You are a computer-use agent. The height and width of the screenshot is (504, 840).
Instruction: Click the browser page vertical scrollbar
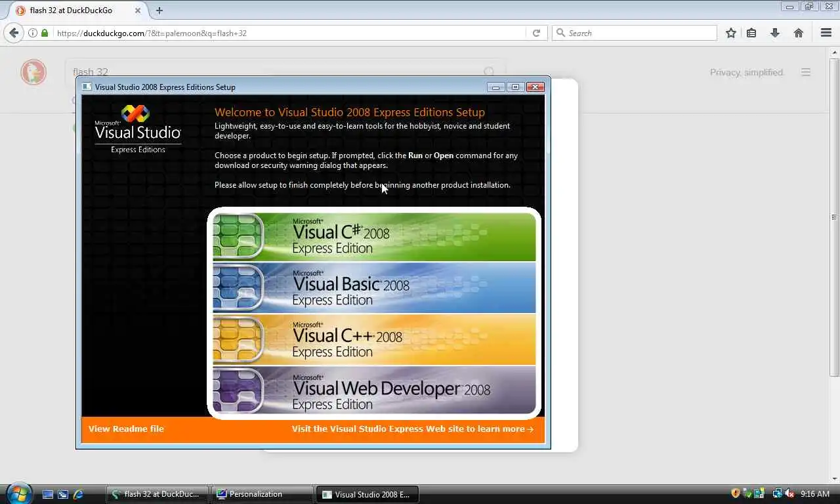(834, 217)
